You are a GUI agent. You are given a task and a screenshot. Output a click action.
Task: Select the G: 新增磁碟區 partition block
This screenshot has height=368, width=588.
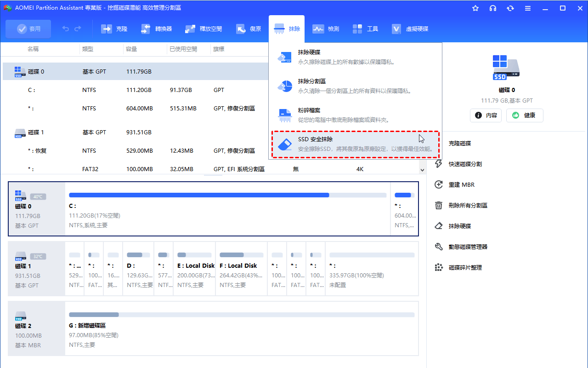(242, 328)
